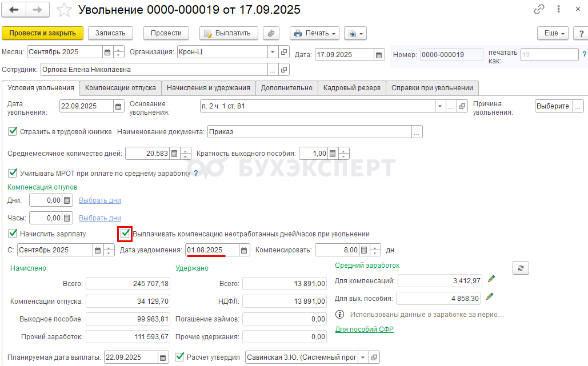The width and height of the screenshot is (588, 366).
Task: Open Кадровый резерв tab
Action: pyautogui.click(x=352, y=88)
